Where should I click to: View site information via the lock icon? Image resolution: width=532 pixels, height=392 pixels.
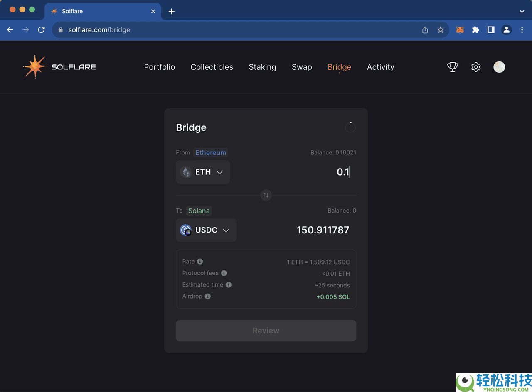click(x=61, y=30)
